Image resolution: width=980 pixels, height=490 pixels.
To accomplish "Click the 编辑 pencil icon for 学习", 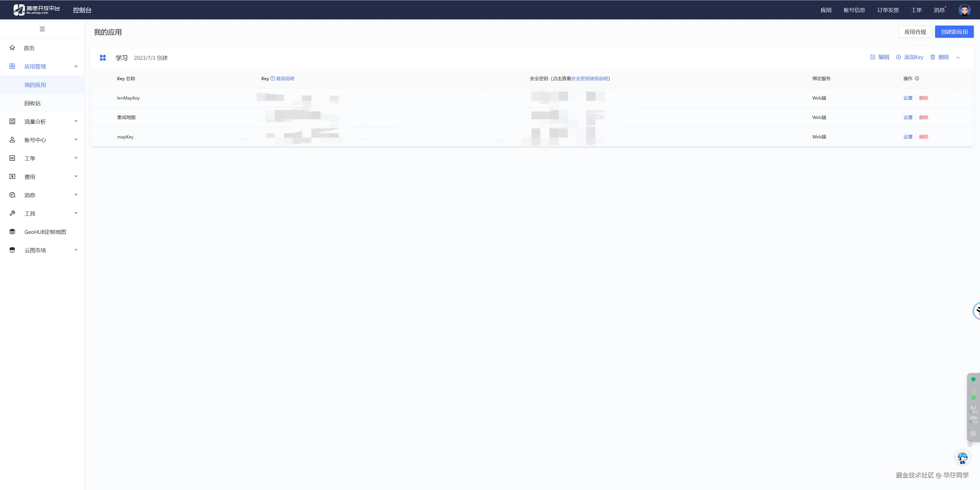I will coord(873,57).
